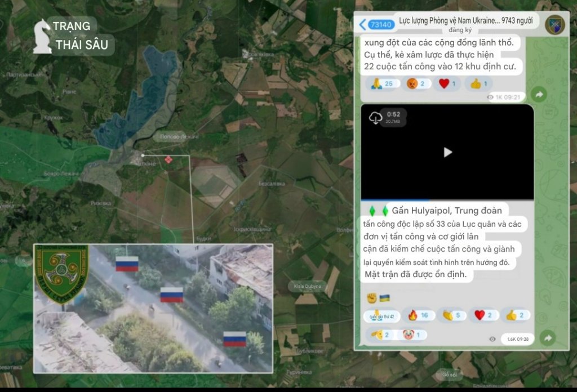Image resolution: width=577 pixels, height=392 pixels.
Task: Tap the heart reaction on the Hulyaipol message
Action: (484, 315)
